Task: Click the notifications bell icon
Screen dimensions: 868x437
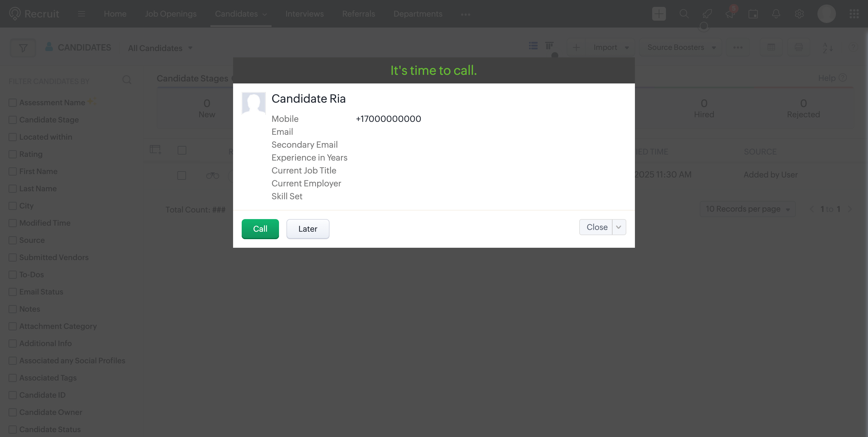Action: coord(776,14)
